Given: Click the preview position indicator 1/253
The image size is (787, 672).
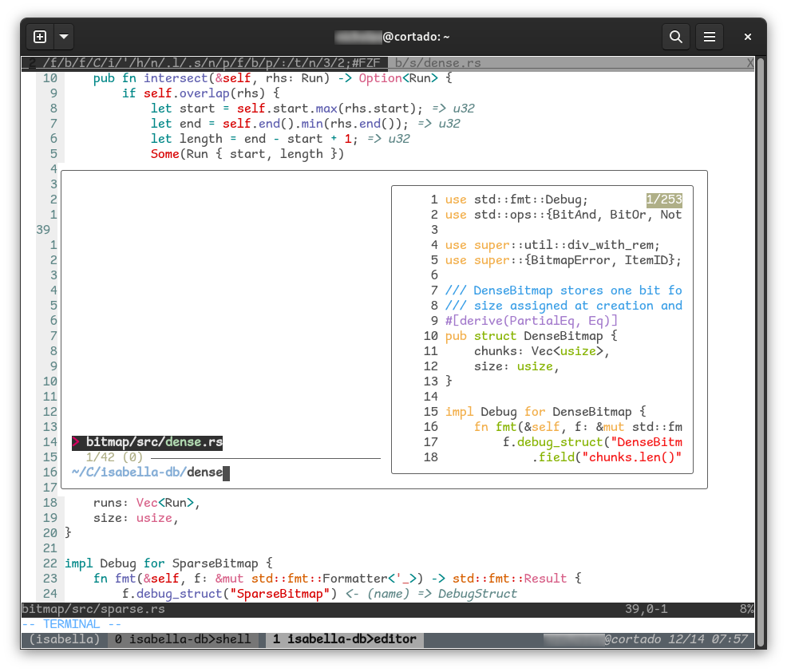Looking at the screenshot, I should pos(664,200).
